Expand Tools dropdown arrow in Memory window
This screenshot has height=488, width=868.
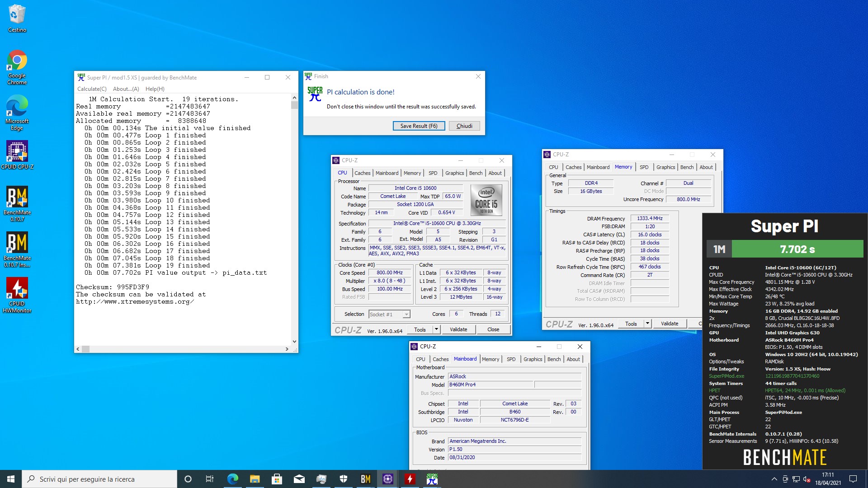tap(647, 324)
